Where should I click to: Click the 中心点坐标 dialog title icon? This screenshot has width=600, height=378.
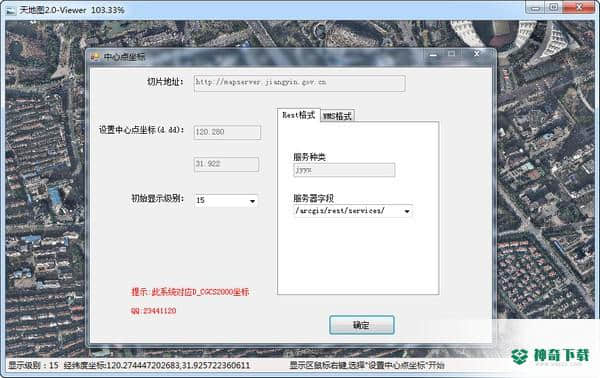point(95,57)
